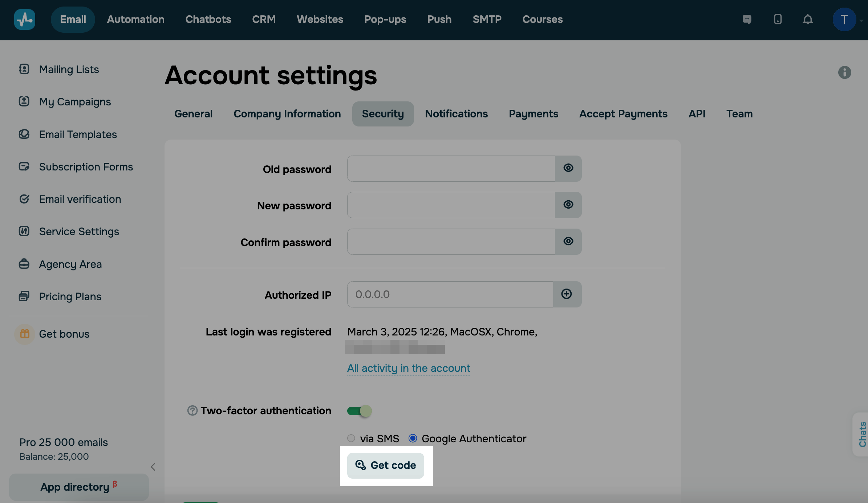Show the Old password text
Screen dimensions: 868x503
[x=568, y=168]
